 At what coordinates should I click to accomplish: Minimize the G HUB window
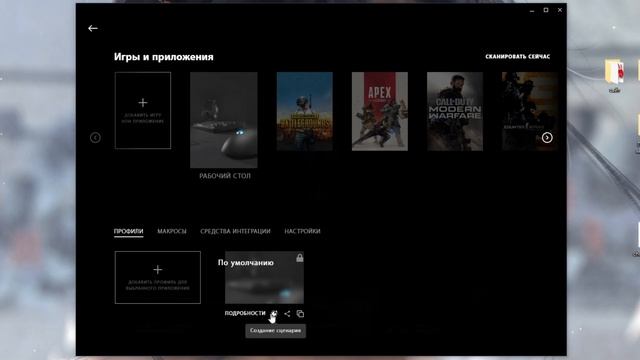(532, 10)
